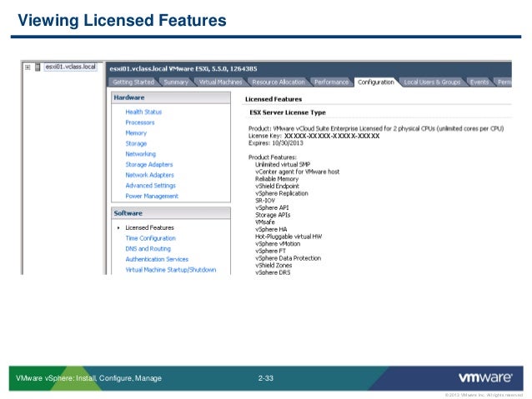Open the Health Status link
The image size is (532, 399).
click(143, 112)
